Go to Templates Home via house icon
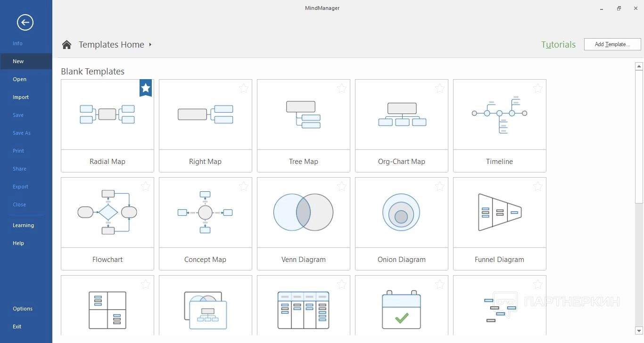644x343 pixels. click(66, 45)
